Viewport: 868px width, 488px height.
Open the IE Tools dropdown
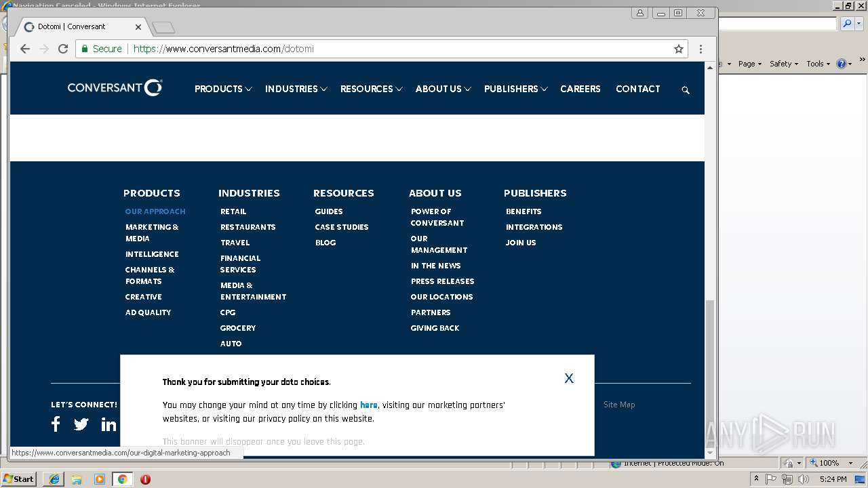click(818, 64)
